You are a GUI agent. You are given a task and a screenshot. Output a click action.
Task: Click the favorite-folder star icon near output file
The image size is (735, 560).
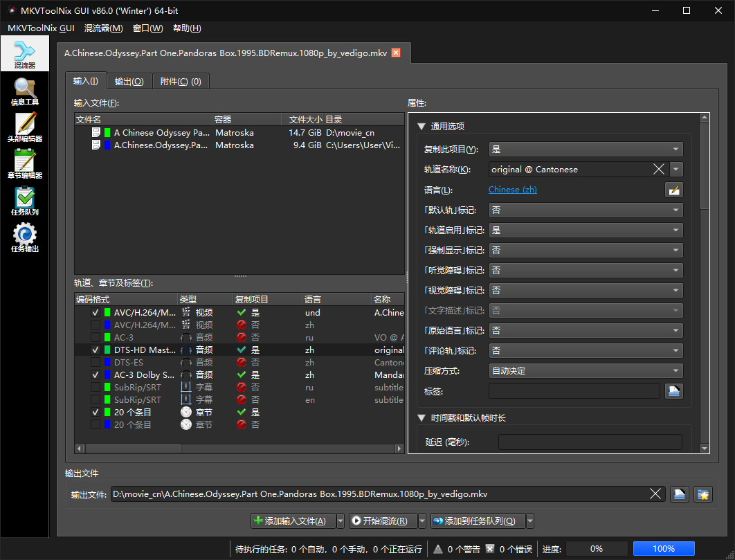point(703,494)
